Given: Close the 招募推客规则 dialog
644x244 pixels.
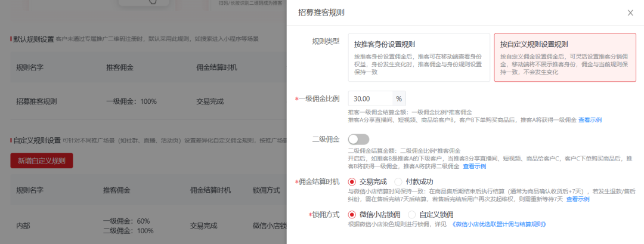Looking at the screenshot, I should 630,13.
